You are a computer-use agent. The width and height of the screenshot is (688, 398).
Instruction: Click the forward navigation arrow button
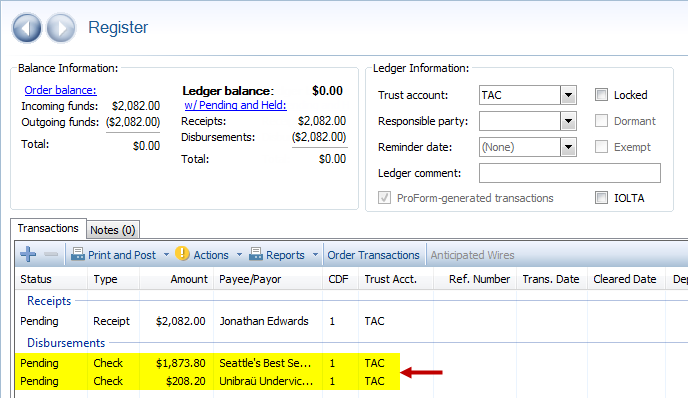pos(61,28)
